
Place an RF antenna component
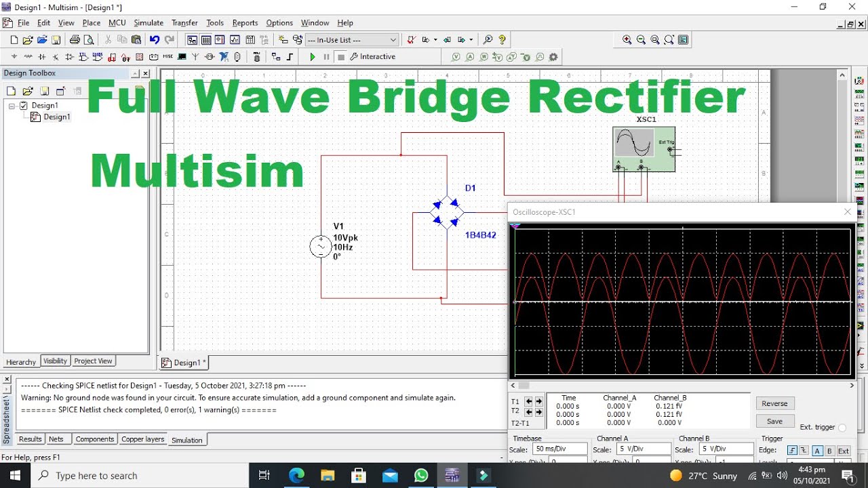(195, 57)
